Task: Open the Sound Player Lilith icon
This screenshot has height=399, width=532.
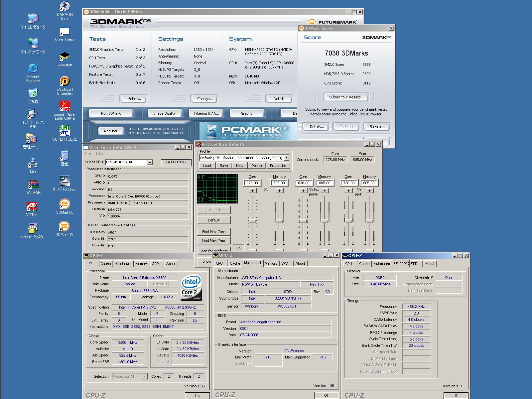Action: tap(65, 106)
